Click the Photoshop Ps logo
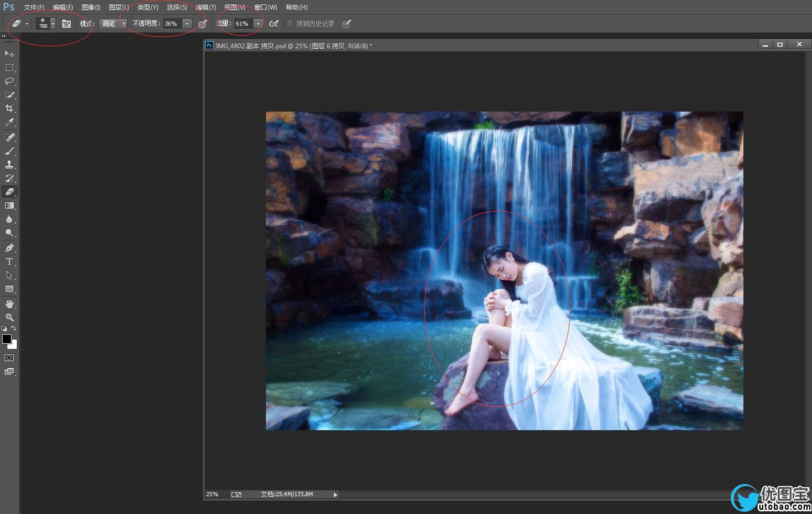The height and width of the screenshot is (514, 812). pos(9,7)
